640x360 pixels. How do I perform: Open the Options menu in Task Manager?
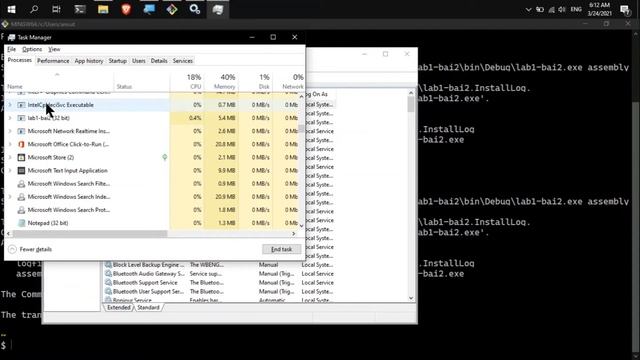(32, 49)
